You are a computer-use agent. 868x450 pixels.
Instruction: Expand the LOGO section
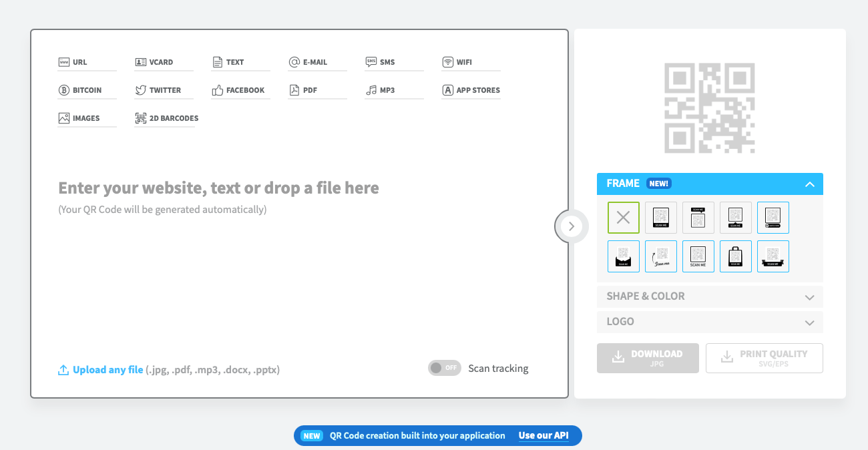pyautogui.click(x=710, y=322)
